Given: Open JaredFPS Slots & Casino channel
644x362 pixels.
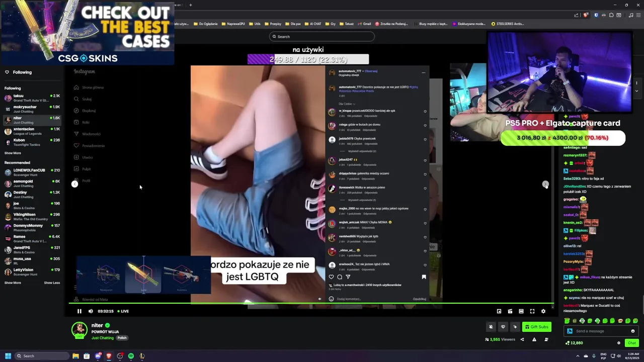Looking at the screenshot, I should (32, 249).
